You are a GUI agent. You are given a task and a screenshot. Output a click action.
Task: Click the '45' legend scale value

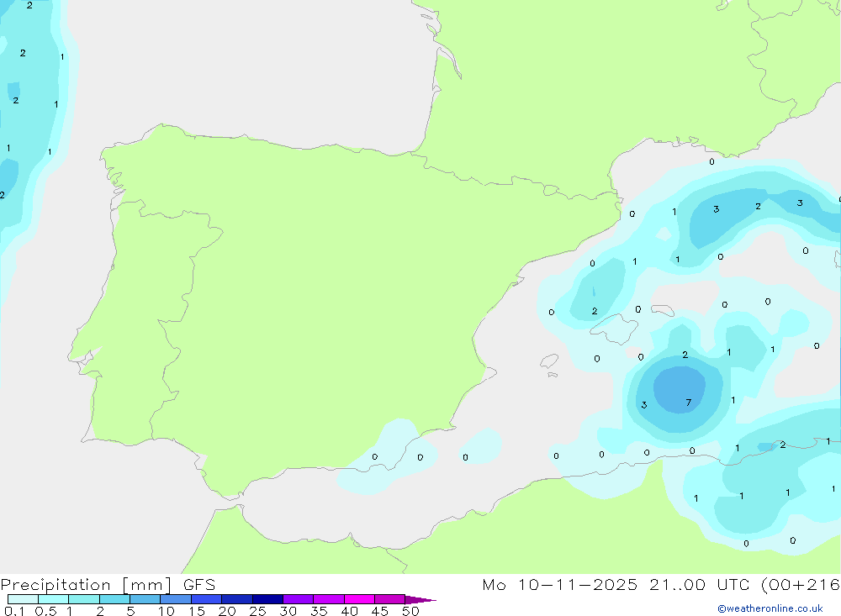coord(380,611)
